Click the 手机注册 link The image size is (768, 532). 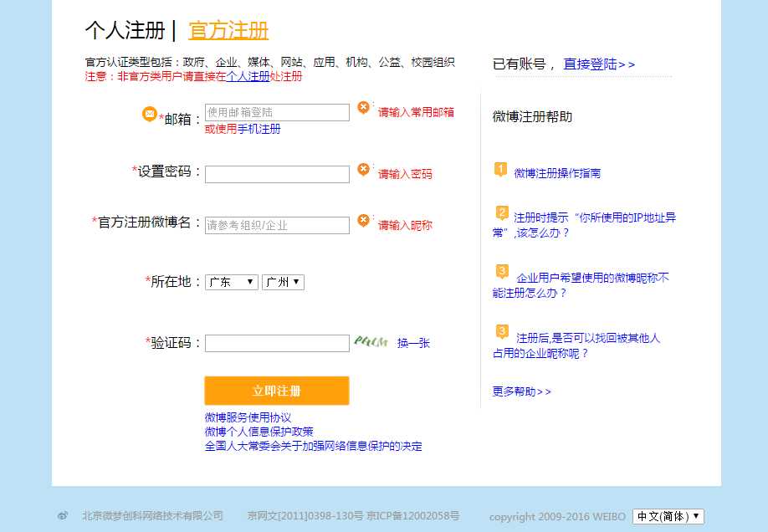point(259,129)
